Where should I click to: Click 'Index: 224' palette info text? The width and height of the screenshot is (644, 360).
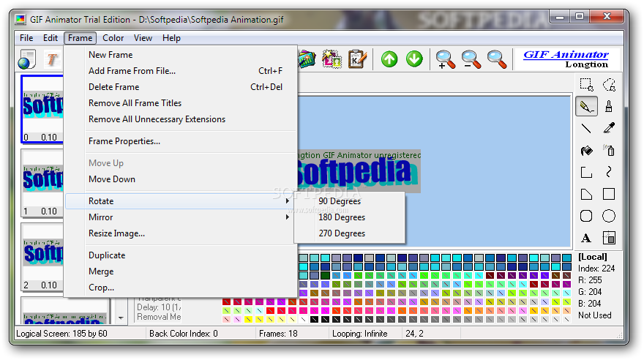point(596,269)
